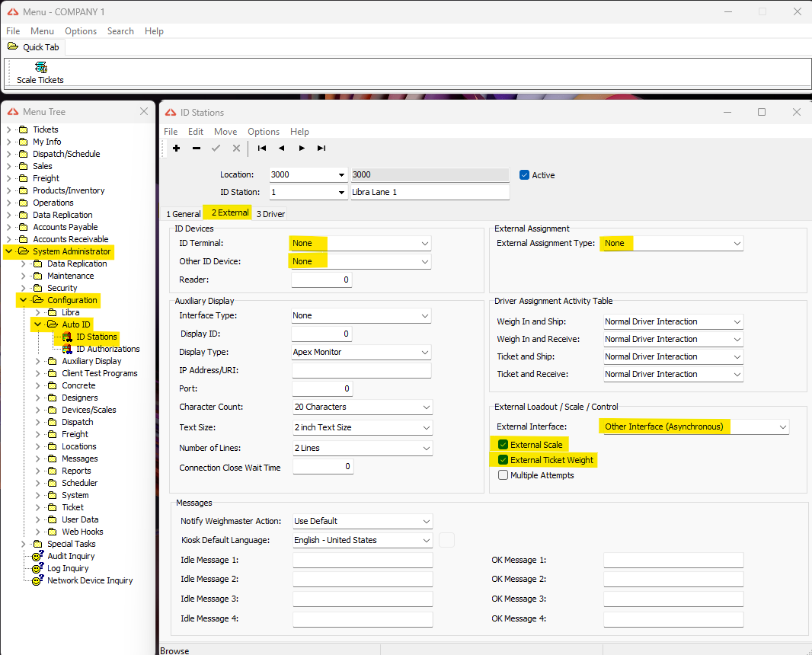Expand the Devices/Scales tree node
Image resolution: width=812 pixels, height=655 pixels.
[x=38, y=410]
